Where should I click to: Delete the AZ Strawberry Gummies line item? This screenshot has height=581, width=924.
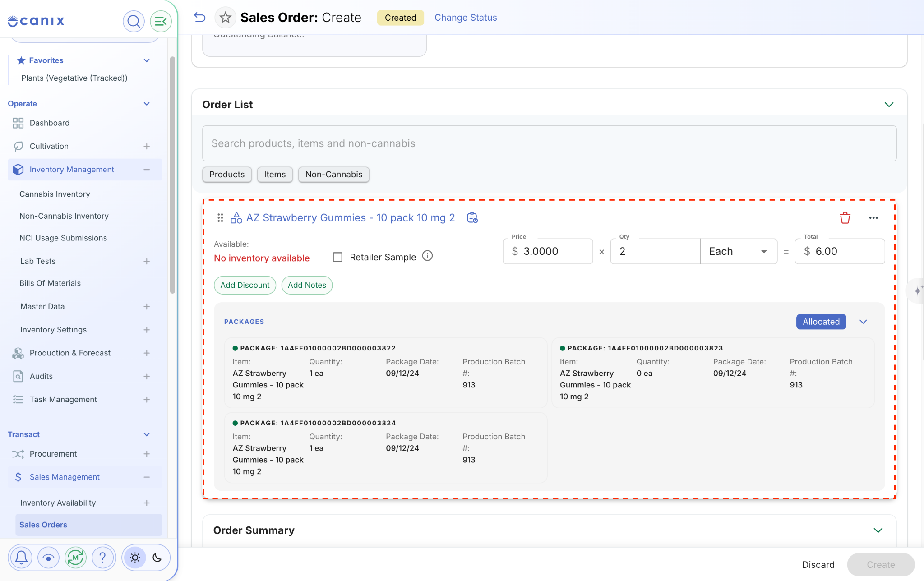coord(845,218)
